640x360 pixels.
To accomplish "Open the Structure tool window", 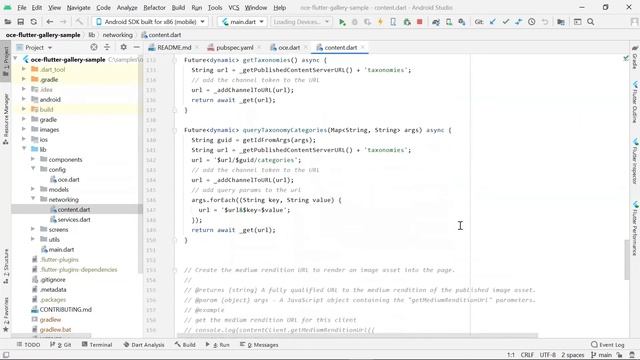I will (6, 265).
